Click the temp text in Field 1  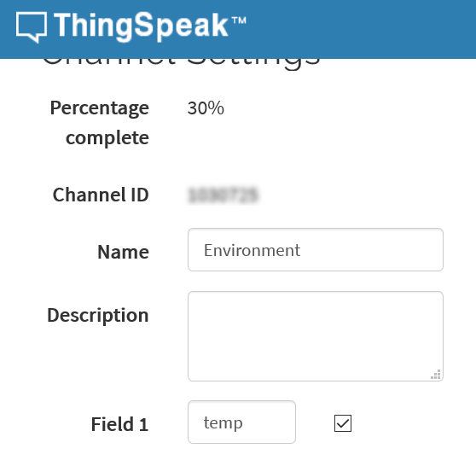click(x=223, y=423)
